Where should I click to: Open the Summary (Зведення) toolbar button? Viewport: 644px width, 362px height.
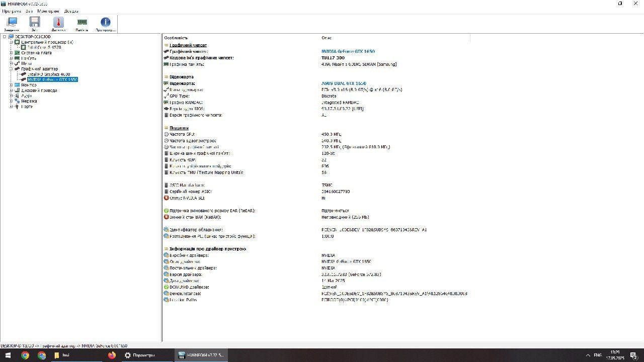(x=12, y=24)
